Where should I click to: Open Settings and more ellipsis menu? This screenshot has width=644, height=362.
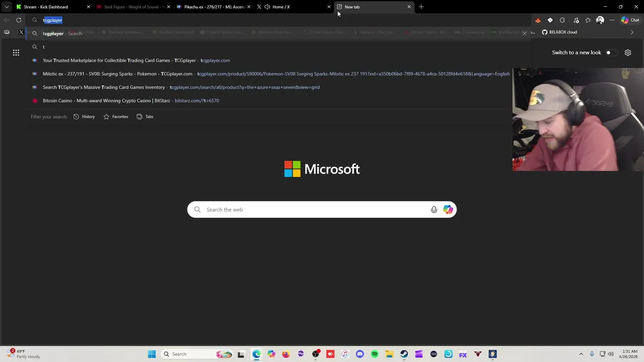[612, 20]
